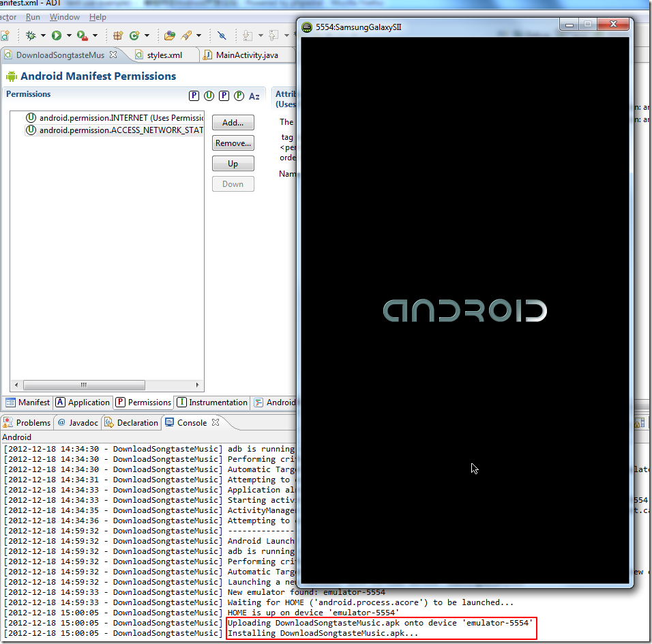The width and height of the screenshot is (652, 644).
Task: Click console line 'HOME is up on device'
Action: pos(313,613)
